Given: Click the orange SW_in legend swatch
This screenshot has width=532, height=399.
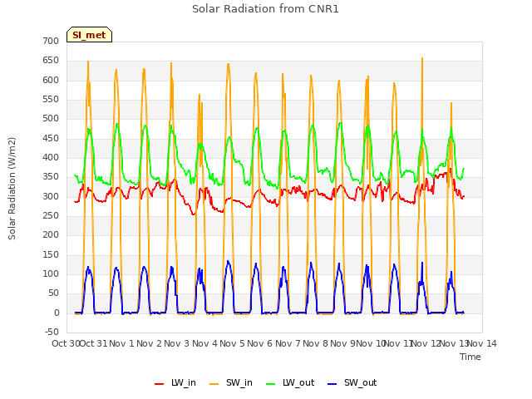Looking at the screenshot, I should 214,384.
